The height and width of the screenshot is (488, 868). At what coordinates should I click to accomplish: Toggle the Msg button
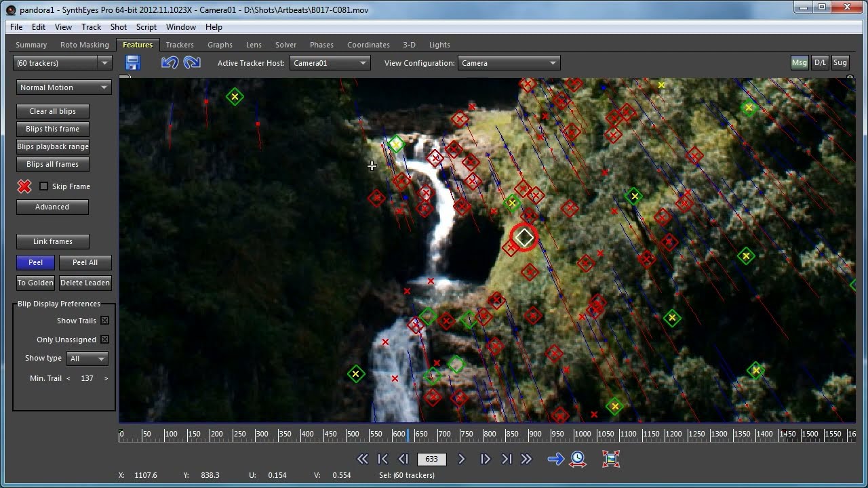click(800, 62)
